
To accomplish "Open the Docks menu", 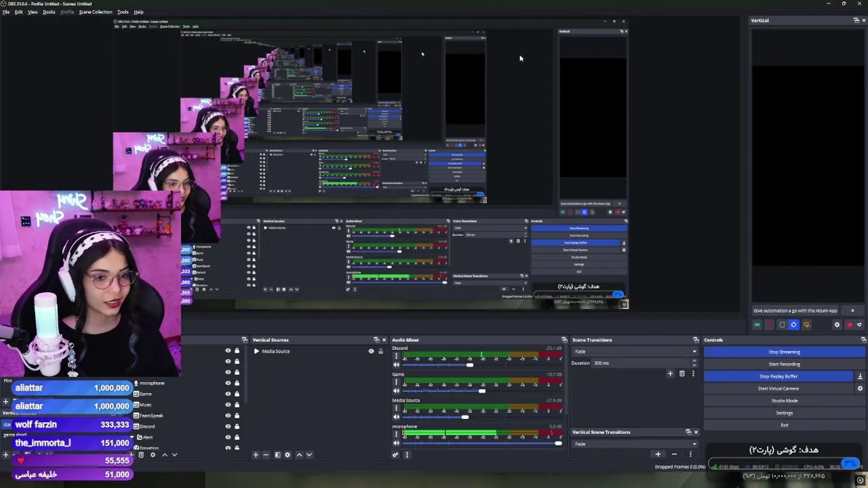I will pos(49,12).
